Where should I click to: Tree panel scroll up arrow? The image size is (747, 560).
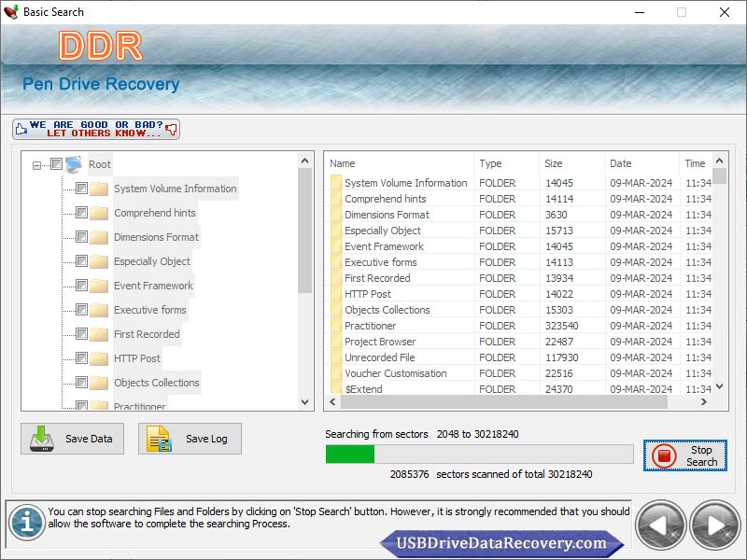point(305,161)
